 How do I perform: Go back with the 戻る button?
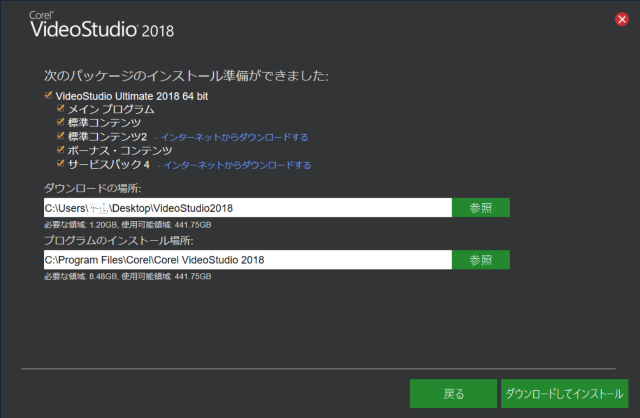[x=453, y=394]
